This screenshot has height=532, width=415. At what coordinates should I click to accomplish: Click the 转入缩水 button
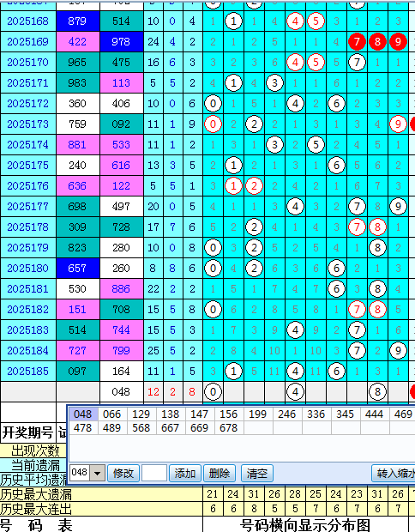click(394, 473)
